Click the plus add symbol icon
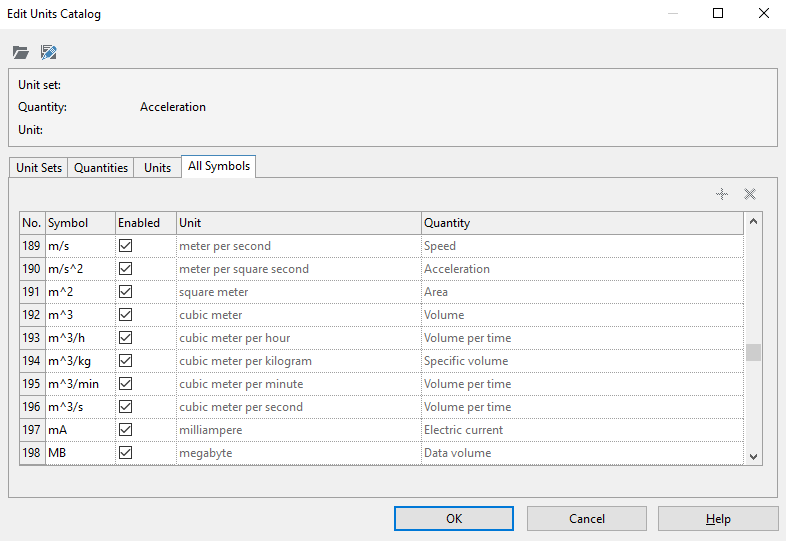 722,194
